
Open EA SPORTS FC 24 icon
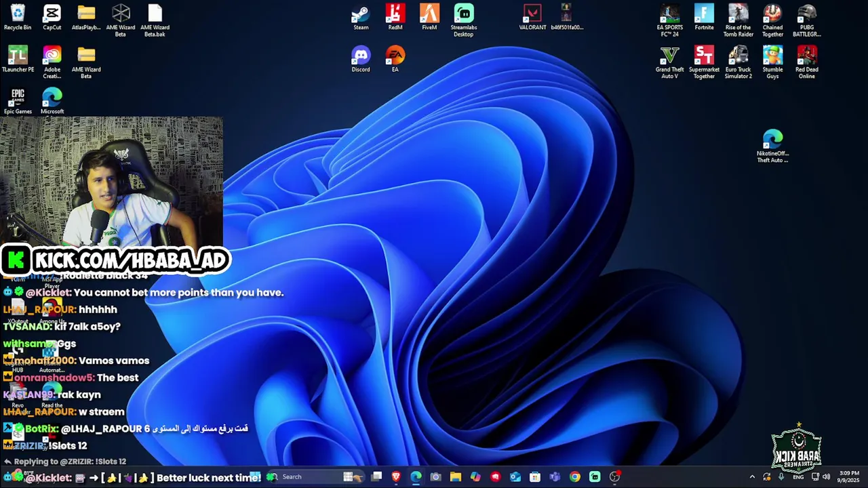pos(670,20)
